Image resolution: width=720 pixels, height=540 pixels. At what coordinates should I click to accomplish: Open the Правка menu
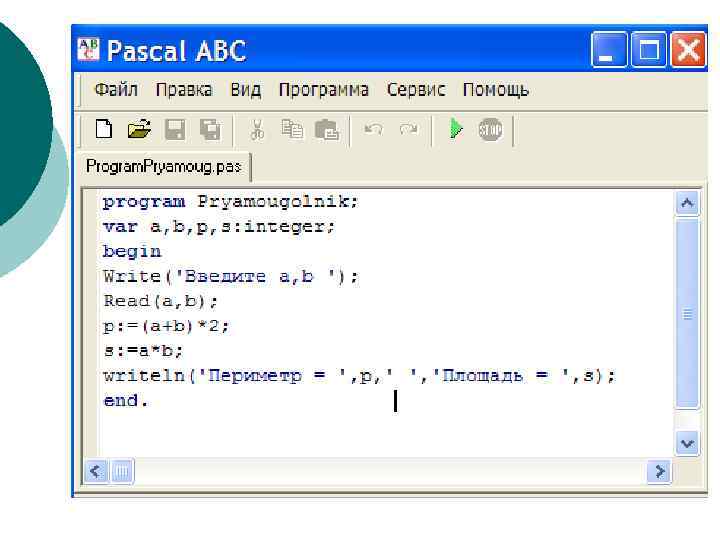(184, 90)
